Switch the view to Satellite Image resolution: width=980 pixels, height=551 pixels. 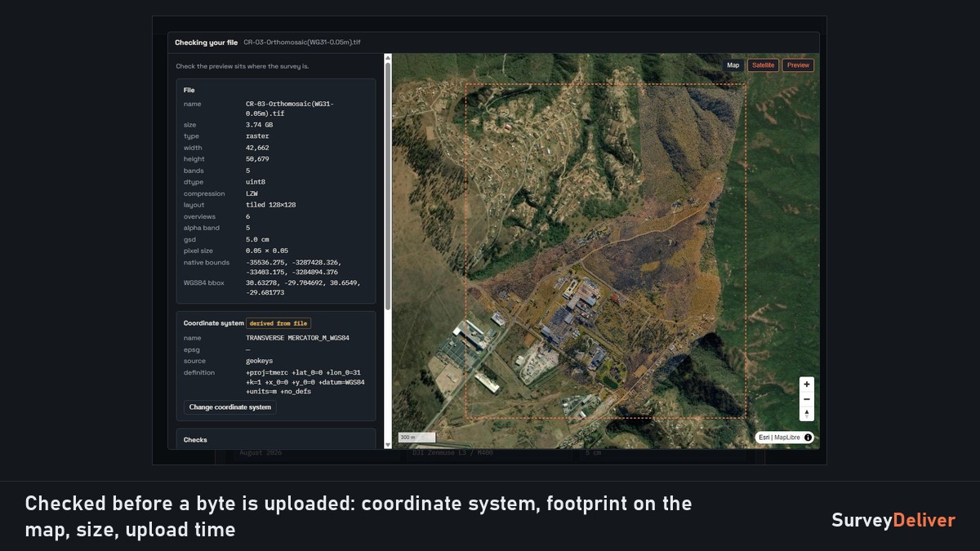(x=763, y=65)
